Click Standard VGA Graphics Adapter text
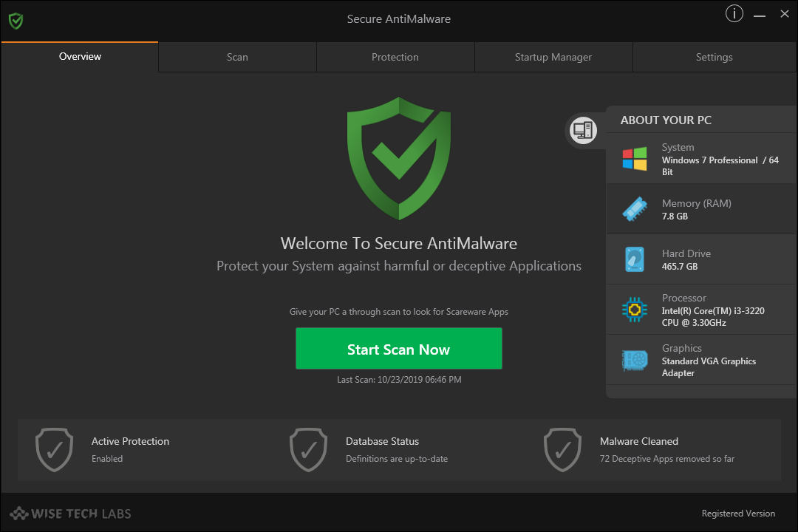 pos(709,367)
